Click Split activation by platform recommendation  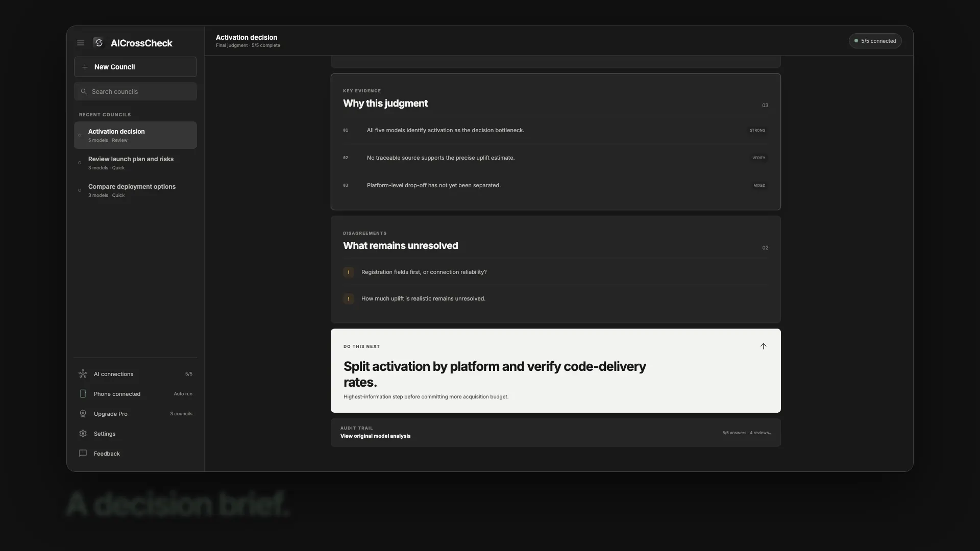tap(495, 374)
